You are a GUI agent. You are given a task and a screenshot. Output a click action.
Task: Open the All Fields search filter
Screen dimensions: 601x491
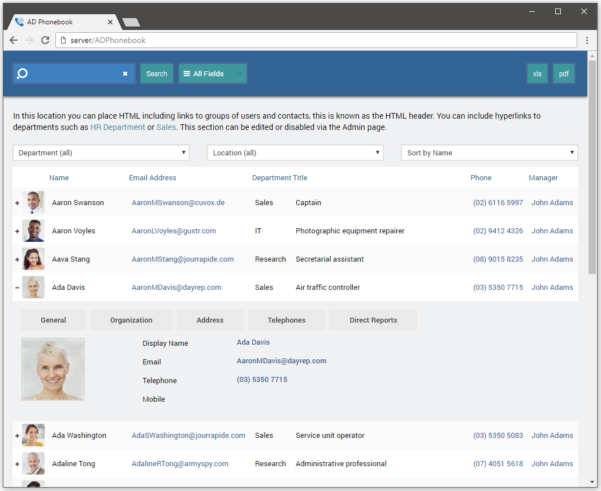click(x=212, y=74)
